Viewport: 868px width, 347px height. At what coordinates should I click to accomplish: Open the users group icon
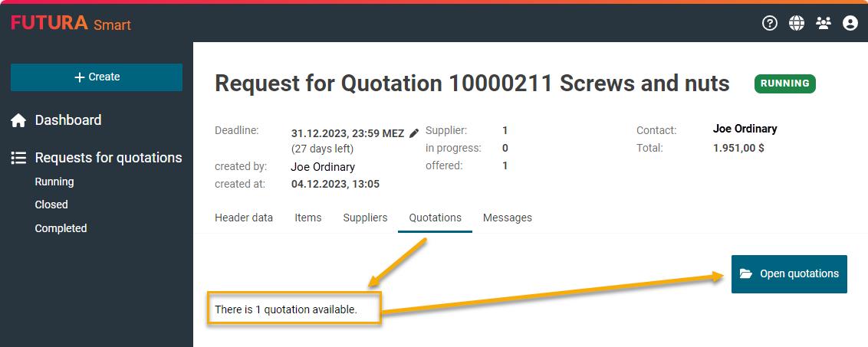pyautogui.click(x=824, y=24)
